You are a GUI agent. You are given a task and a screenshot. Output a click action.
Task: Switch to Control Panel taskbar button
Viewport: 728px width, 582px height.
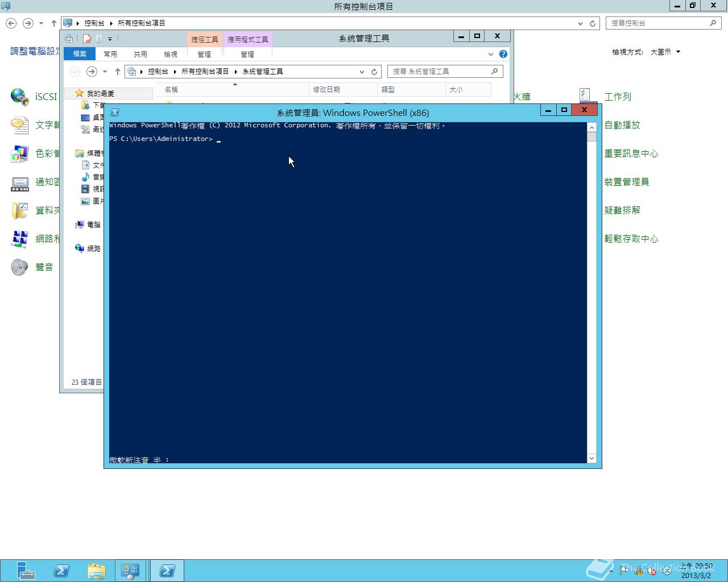[x=130, y=571]
